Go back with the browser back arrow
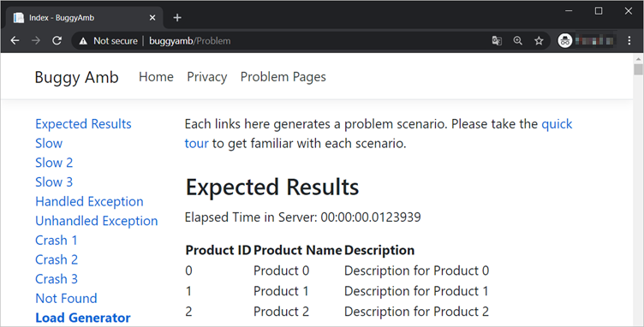This screenshot has width=644, height=327. tap(15, 40)
